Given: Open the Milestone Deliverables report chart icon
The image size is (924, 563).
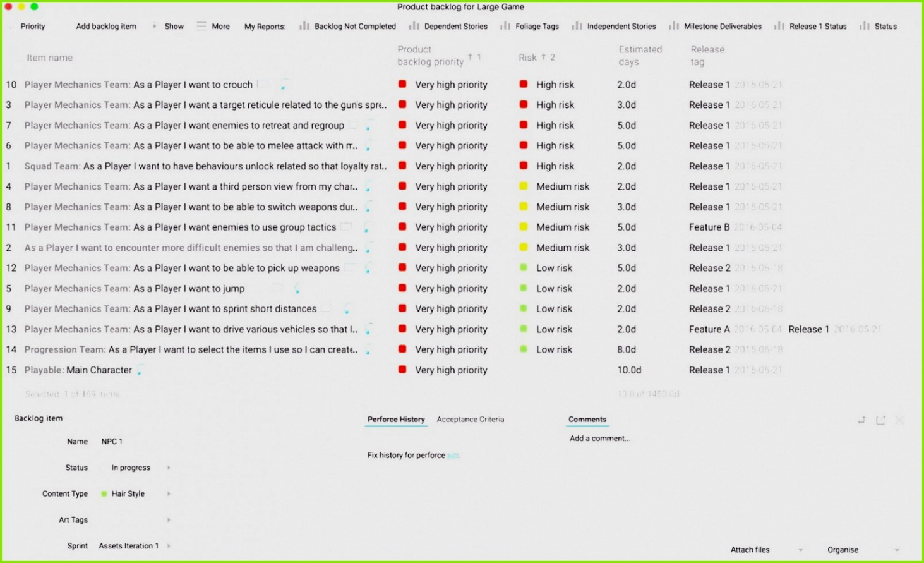Looking at the screenshot, I should tap(674, 26).
